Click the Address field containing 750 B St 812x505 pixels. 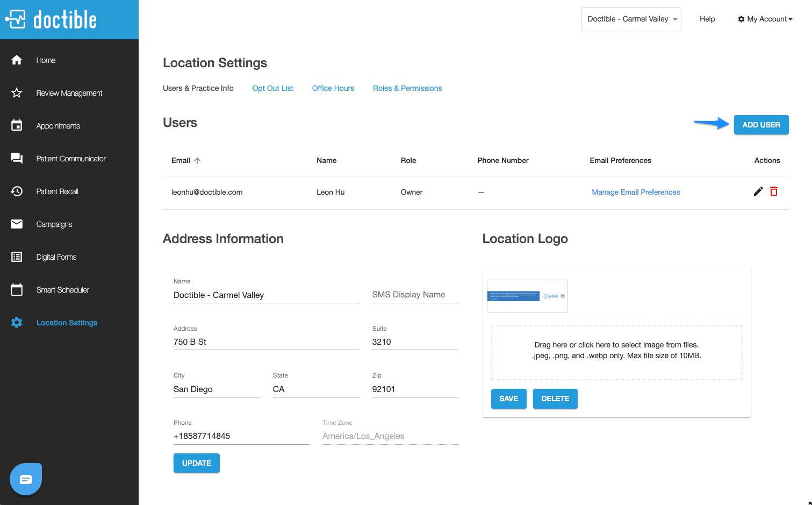coord(267,342)
